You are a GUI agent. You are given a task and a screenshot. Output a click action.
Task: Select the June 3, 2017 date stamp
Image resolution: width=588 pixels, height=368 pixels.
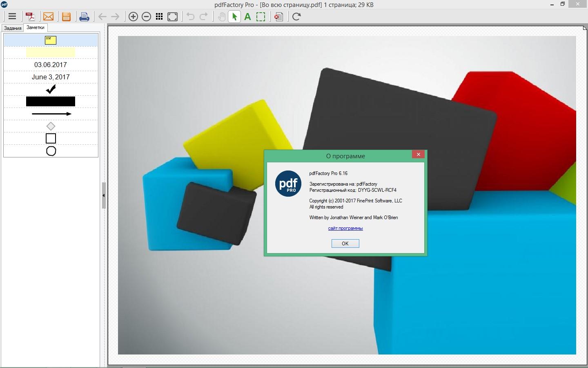[51, 77]
